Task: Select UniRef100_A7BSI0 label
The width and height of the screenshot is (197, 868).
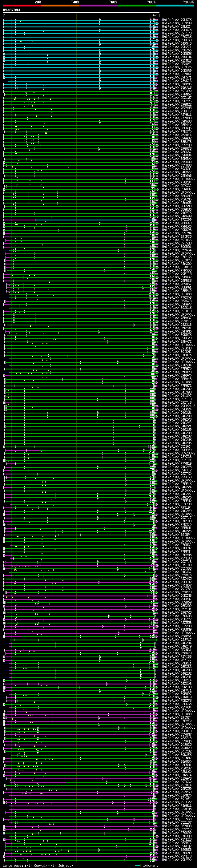Action: (x=177, y=524)
